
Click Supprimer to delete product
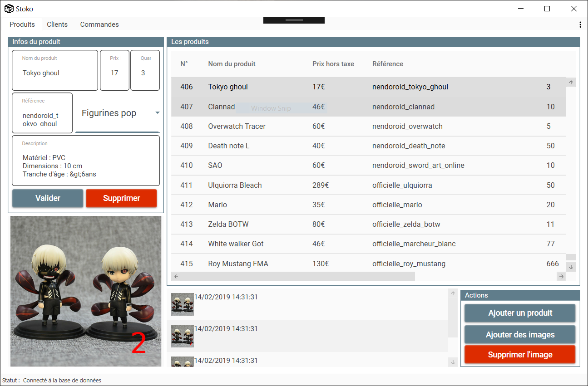pyautogui.click(x=121, y=198)
